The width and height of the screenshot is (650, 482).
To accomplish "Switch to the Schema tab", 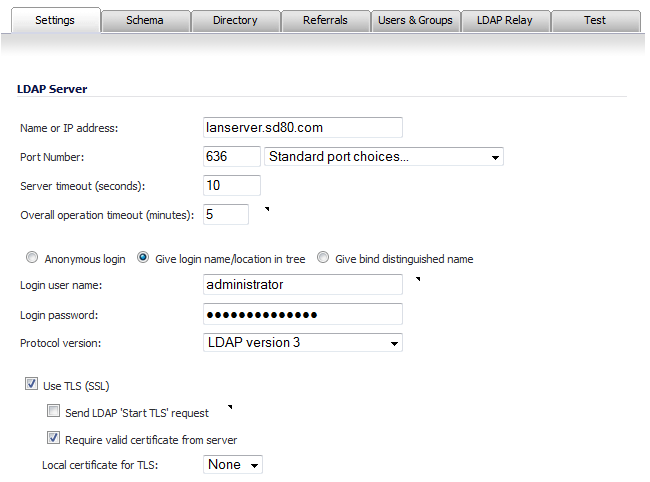I will tap(145, 21).
